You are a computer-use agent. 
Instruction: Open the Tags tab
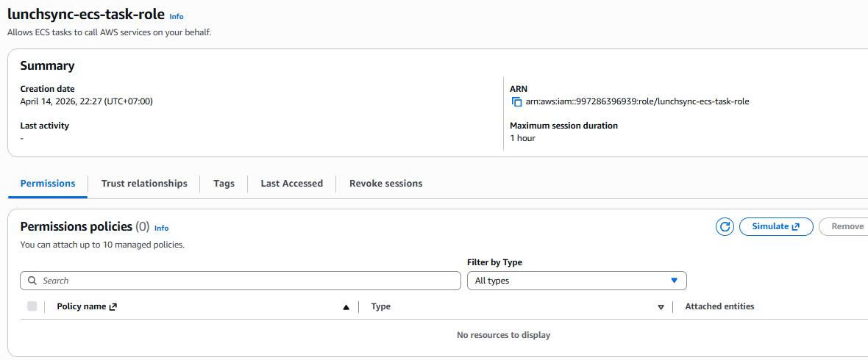click(224, 184)
